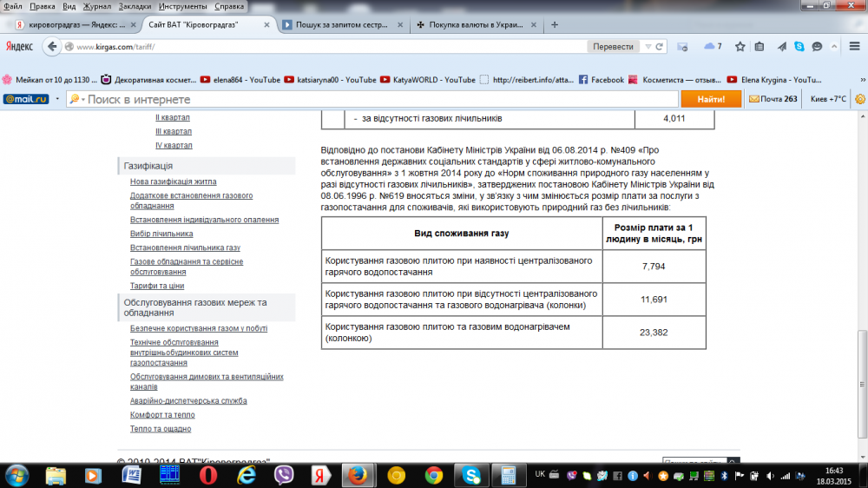This screenshot has width=868, height=488.
Task: Open the Windows Start button
Action: tap(16, 476)
